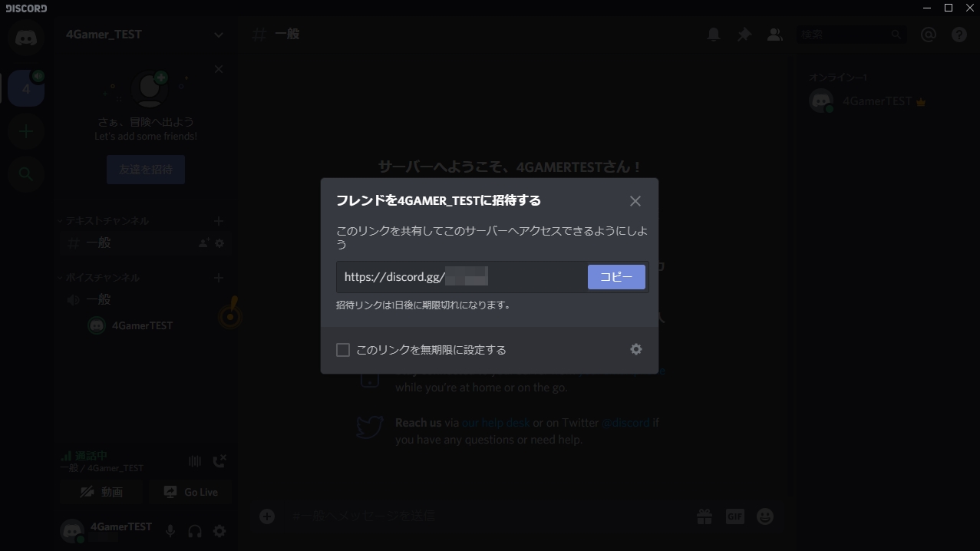Add a server with plus icon

(x=26, y=131)
